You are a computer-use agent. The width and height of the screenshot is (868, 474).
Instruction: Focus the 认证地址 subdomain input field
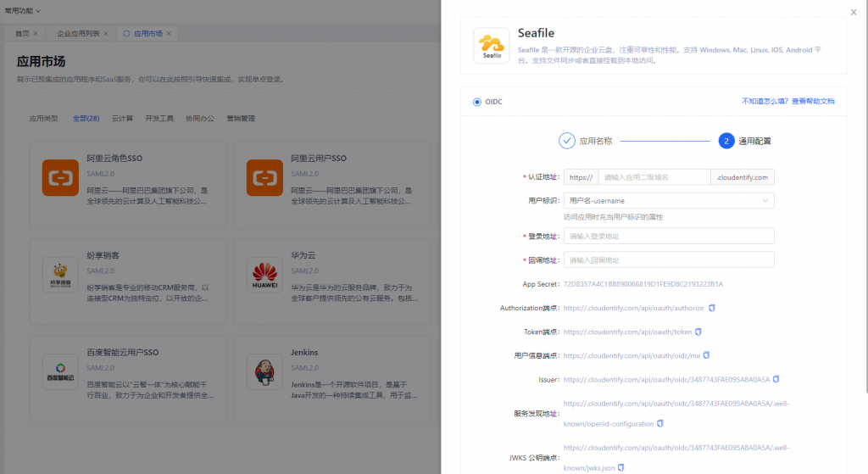(x=654, y=177)
